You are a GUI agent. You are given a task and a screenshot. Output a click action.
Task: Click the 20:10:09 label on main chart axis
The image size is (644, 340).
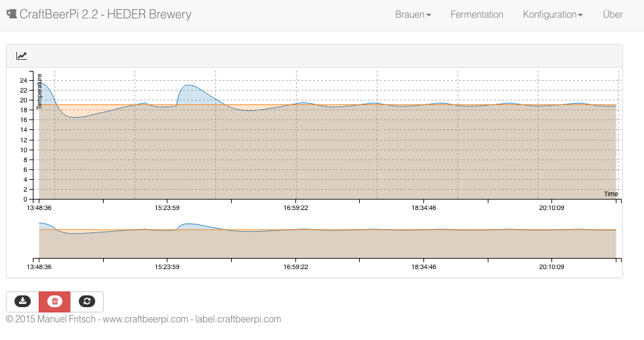click(x=551, y=207)
